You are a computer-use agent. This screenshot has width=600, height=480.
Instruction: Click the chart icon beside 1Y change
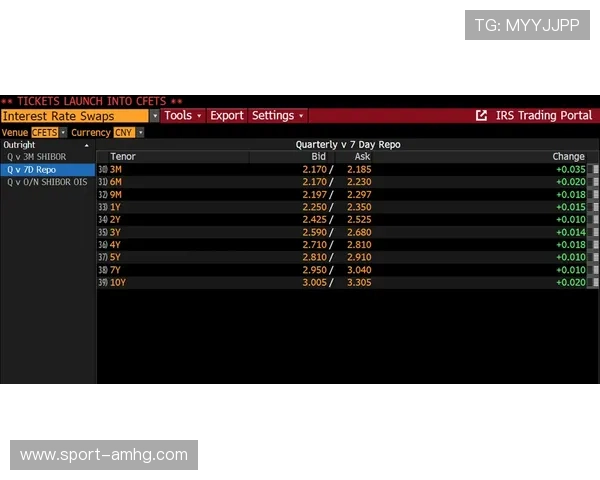(593, 207)
